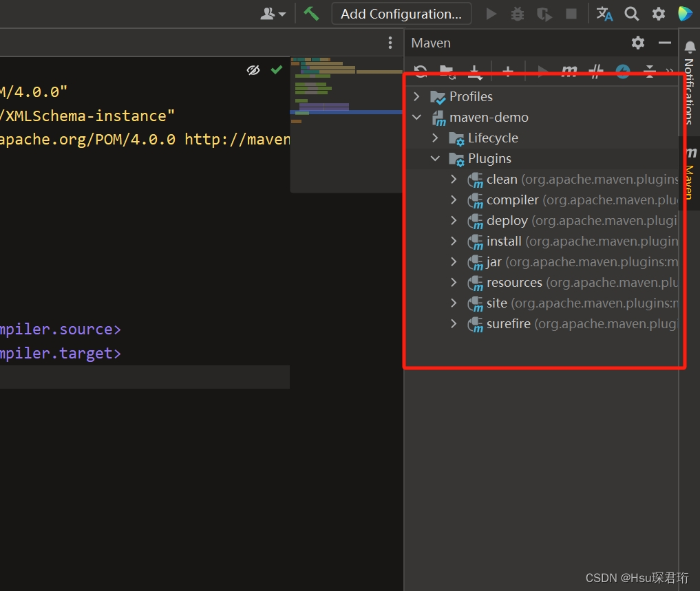This screenshot has width=700, height=591.
Task: Expand the Profiles node
Action: (416, 96)
